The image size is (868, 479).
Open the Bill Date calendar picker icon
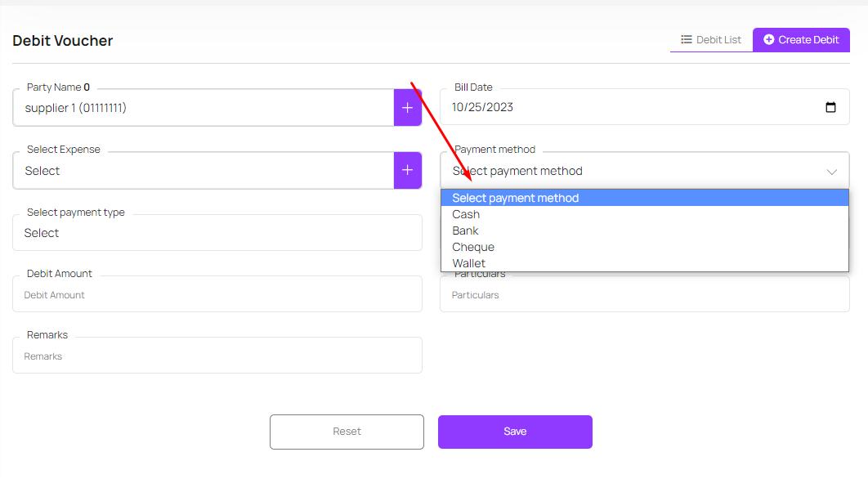click(830, 107)
